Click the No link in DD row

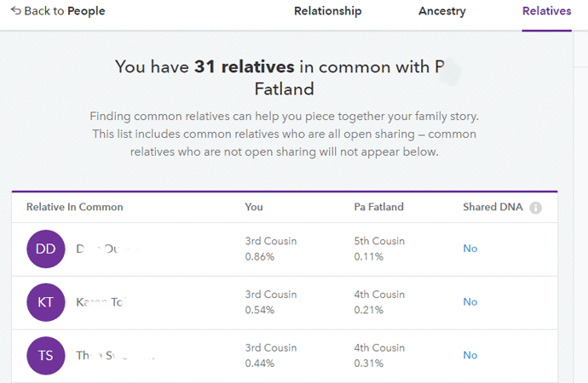(470, 249)
